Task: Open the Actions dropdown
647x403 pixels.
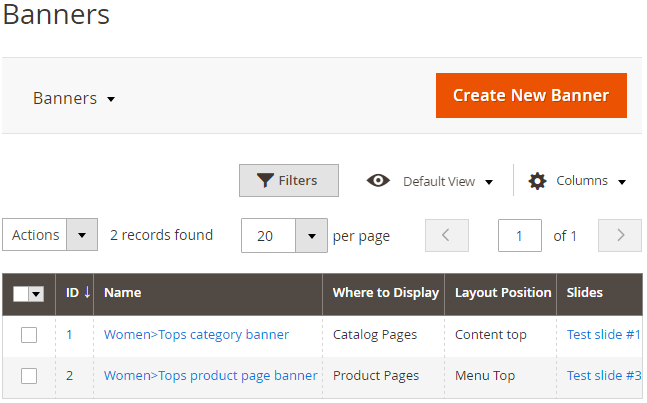Action: pyautogui.click(x=50, y=235)
